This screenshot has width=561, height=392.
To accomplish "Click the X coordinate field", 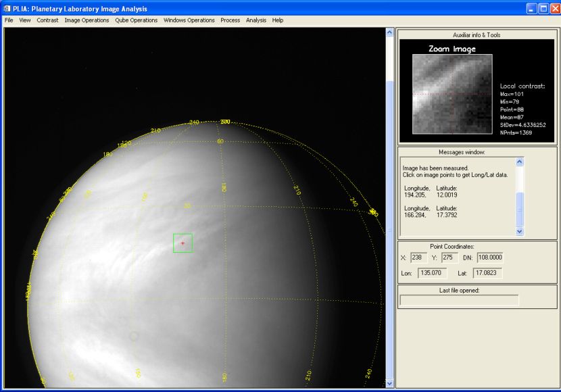I will pos(418,258).
